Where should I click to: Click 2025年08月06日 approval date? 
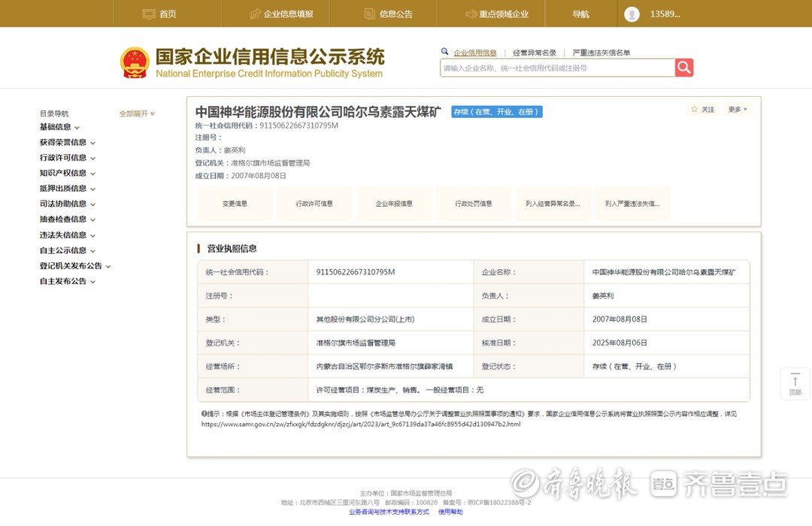click(620, 343)
